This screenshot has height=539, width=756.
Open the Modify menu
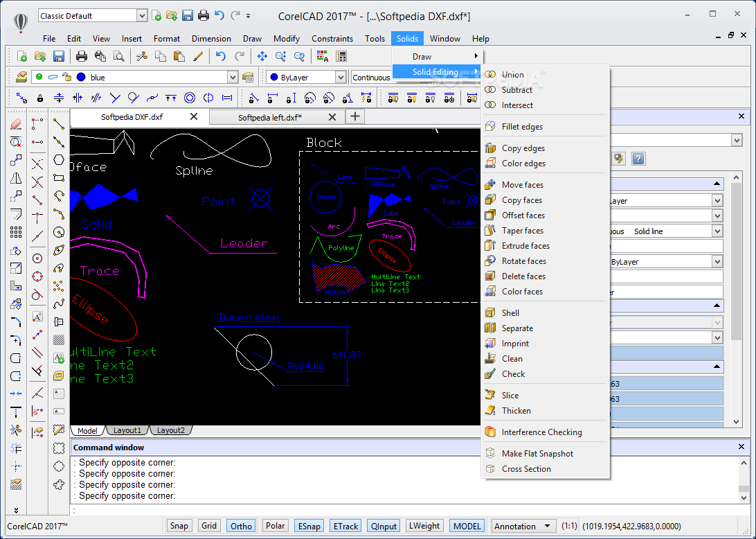[287, 39]
